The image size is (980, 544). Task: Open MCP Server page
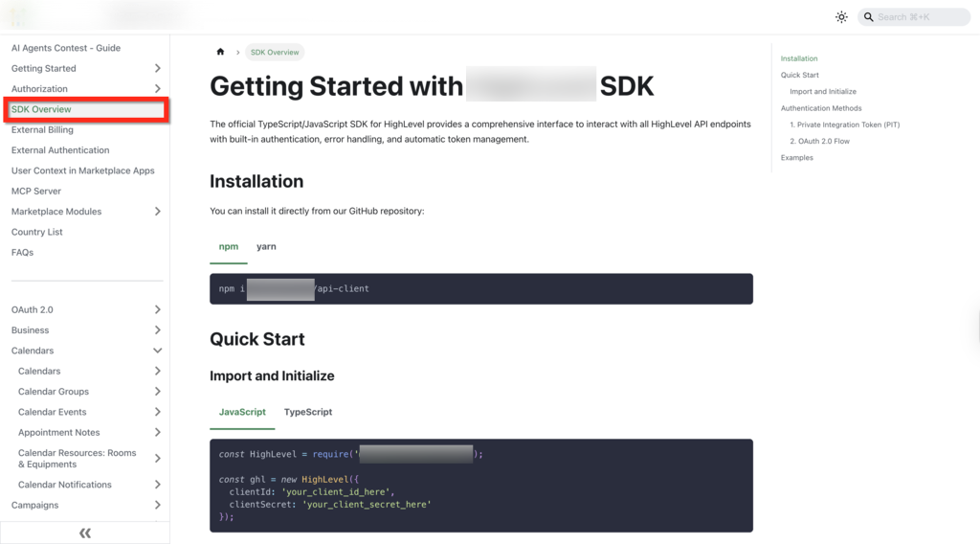[36, 192]
